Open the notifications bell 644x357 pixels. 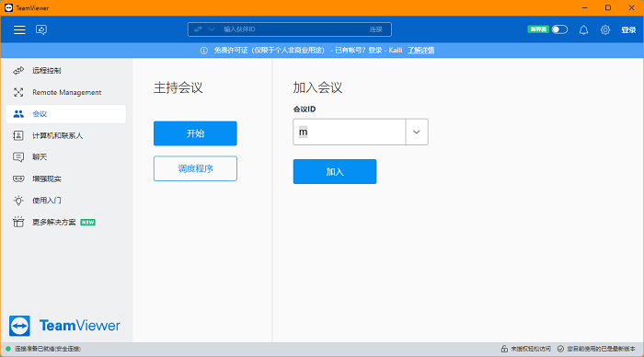[583, 29]
